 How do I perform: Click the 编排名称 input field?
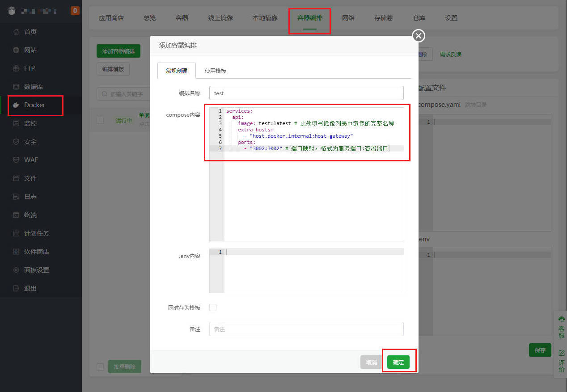(306, 93)
